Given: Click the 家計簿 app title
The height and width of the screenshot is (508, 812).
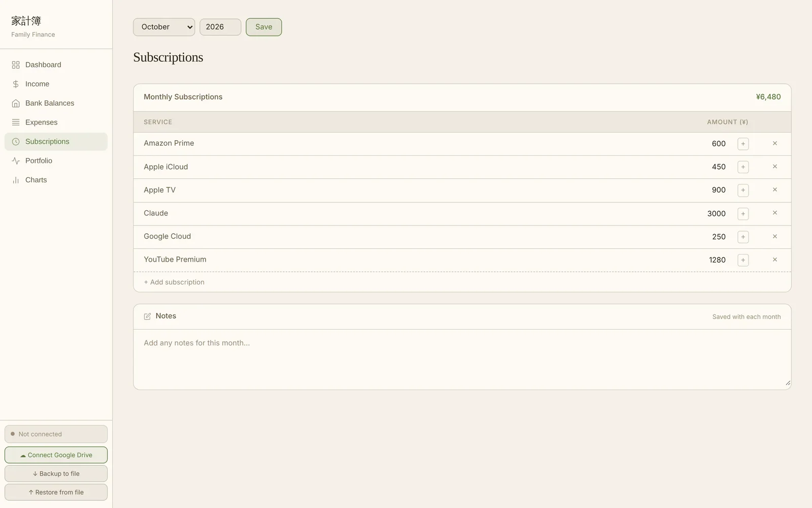Looking at the screenshot, I should [x=26, y=21].
